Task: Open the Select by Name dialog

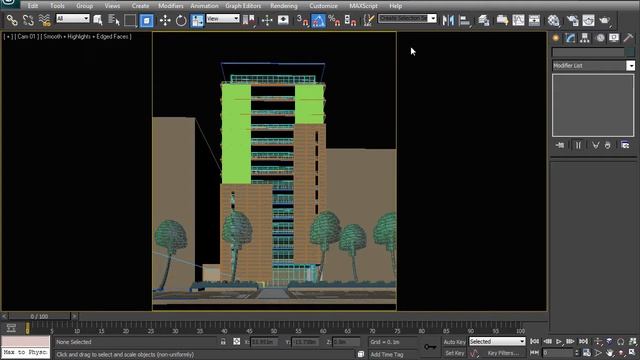Action: tap(114, 20)
